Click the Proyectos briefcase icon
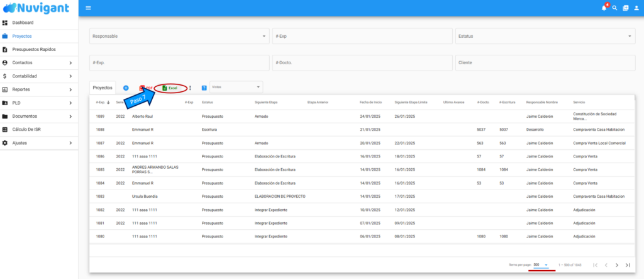 coord(5,36)
